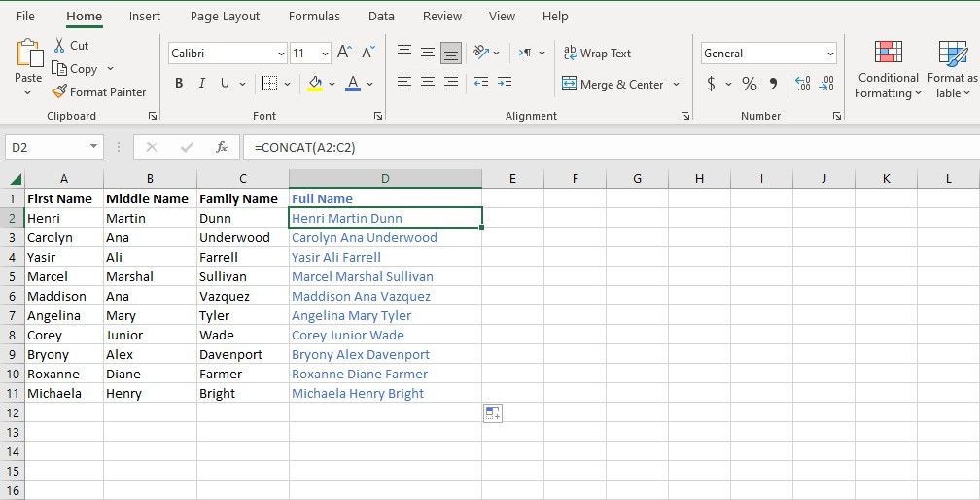Click the Percent Style icon

pos(749,85)
